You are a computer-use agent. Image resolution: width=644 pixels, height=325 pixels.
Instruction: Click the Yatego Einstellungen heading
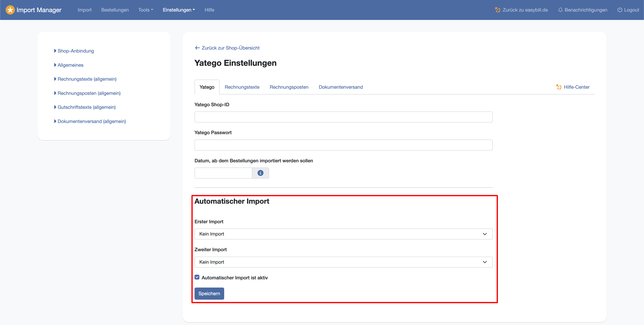click(x=236, y=63)
